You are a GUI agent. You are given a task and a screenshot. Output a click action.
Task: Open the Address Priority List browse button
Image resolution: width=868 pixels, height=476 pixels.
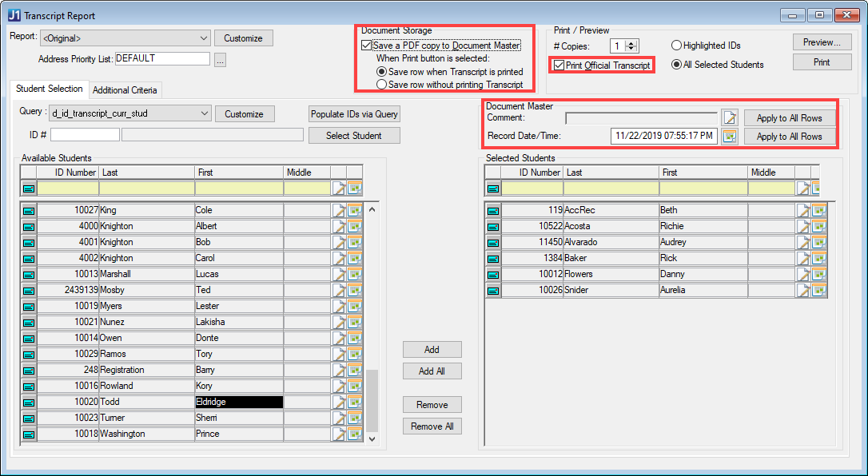pos(221,60)
